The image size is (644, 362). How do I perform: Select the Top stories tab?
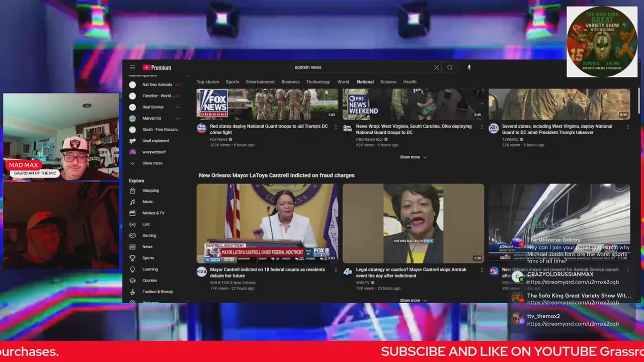point(208,82)
